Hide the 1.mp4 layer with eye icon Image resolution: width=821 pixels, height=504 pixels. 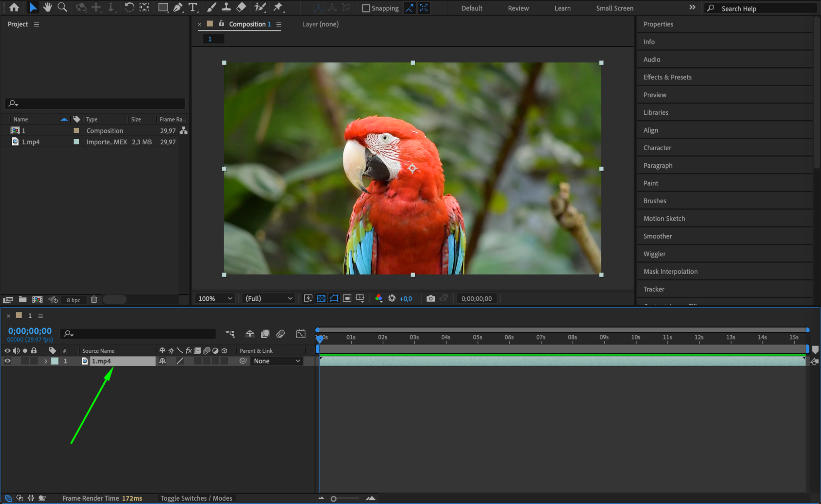click(7, 361)
